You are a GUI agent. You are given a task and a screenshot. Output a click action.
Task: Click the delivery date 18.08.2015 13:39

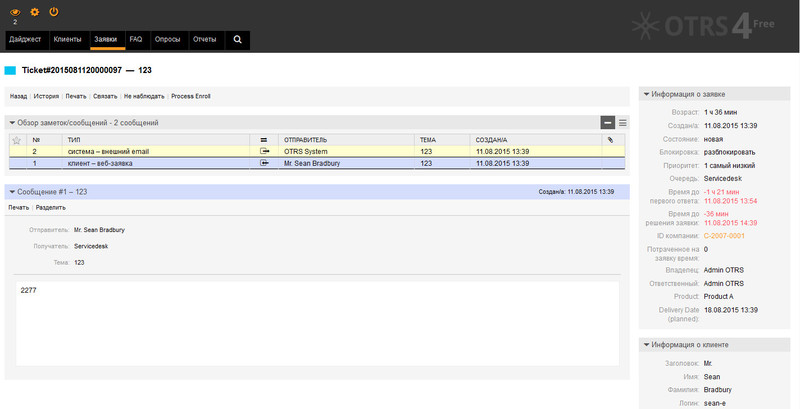pyautogui.click(x=731, y=310)
